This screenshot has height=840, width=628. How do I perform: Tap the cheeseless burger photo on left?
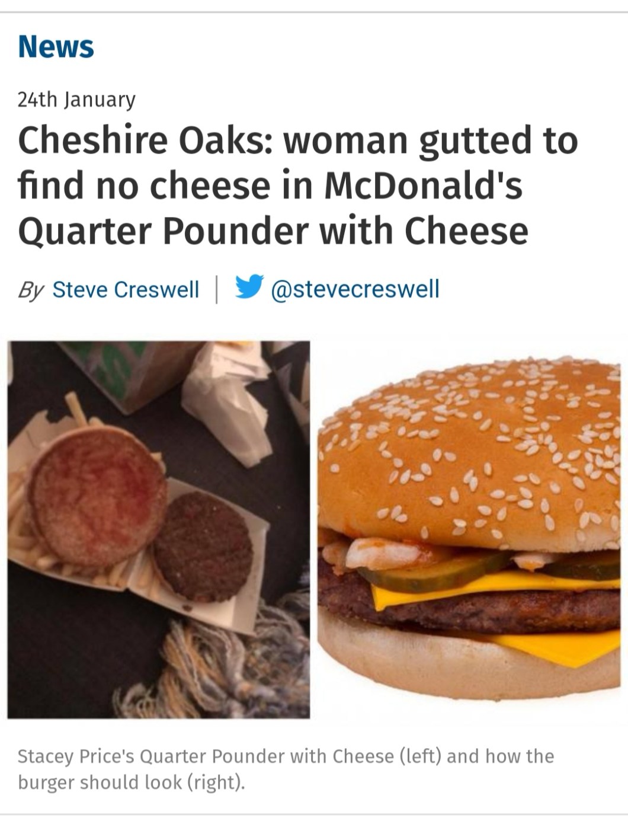[x=159, y=529]
